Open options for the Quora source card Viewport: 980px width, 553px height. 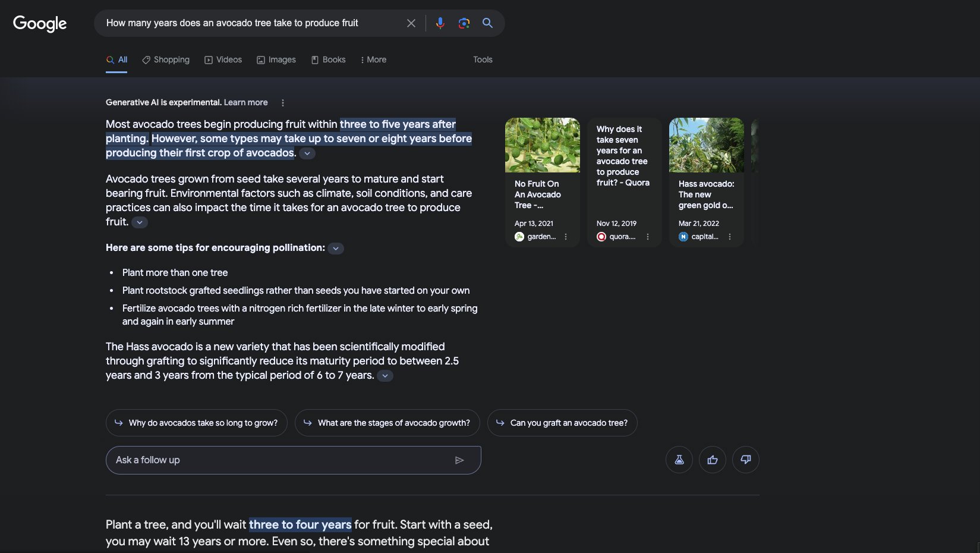pos(648,237)
